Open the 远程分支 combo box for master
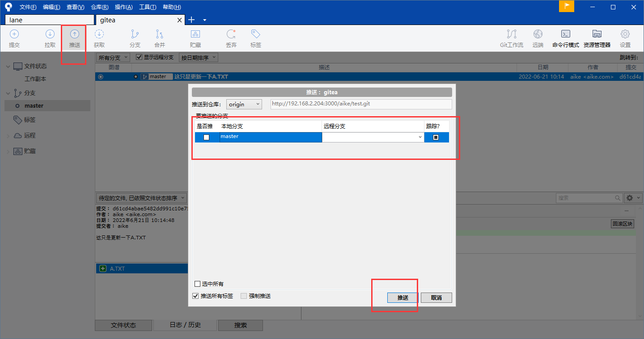Image resolution: width=644 pixels, height=339 pixels. click(x=373, y=137)
